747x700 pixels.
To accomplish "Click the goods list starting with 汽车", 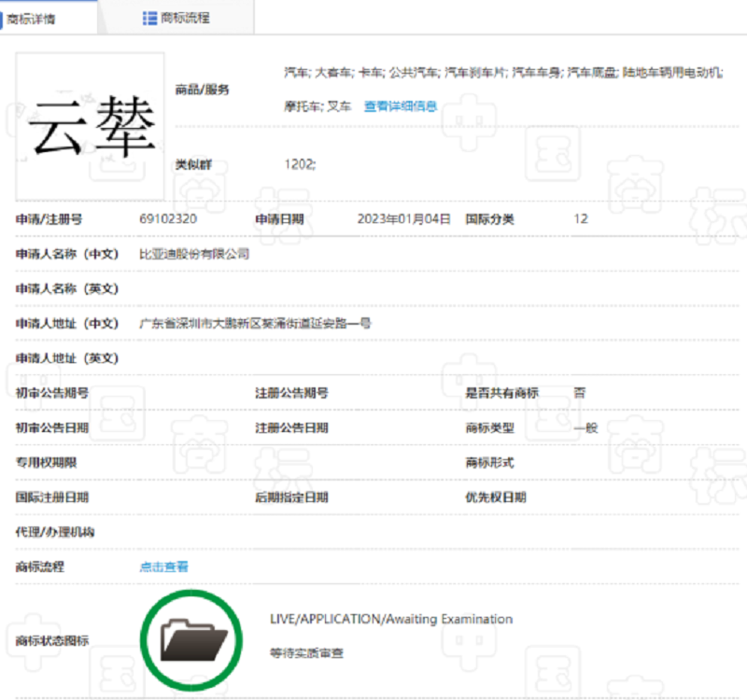I will [503, 72].
